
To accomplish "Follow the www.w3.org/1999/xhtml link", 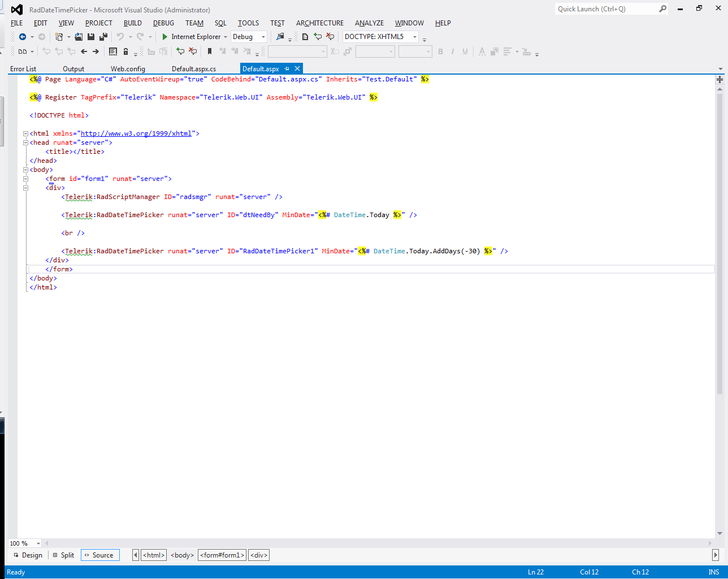I will 136,133.
